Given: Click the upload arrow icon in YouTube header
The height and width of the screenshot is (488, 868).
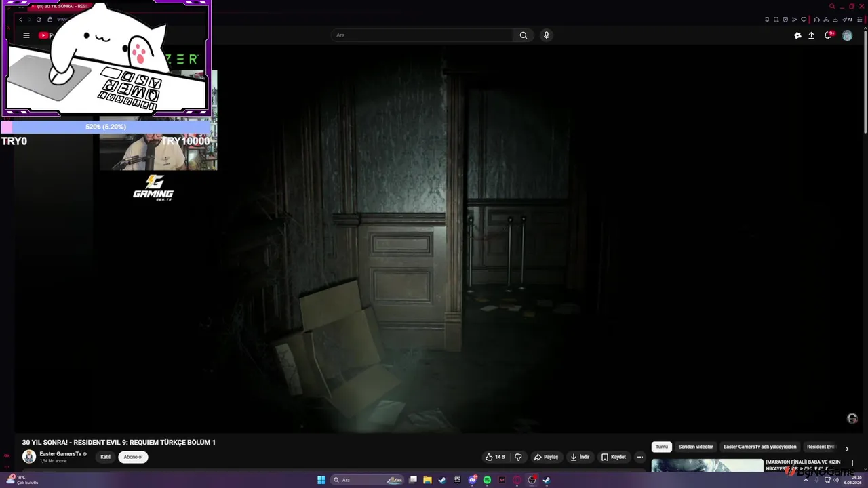Looking at the screenshot, I should point(811,35).
